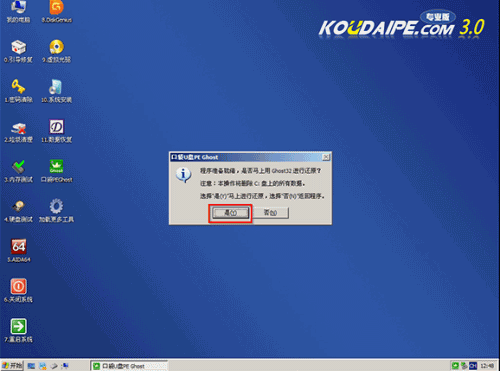This screenshot has height=371, width=500.
Task: Click the 加载更多工具 gear icon
Action: click(x=56, y=211)
